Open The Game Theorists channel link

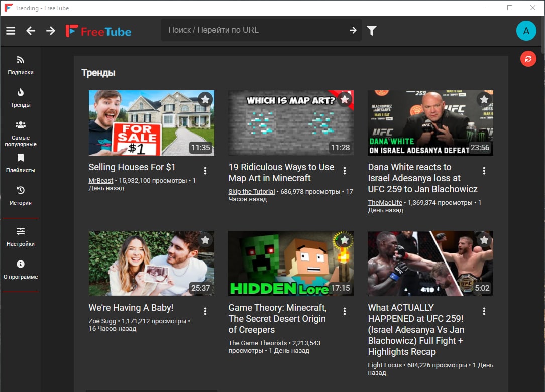coord(258,343)
